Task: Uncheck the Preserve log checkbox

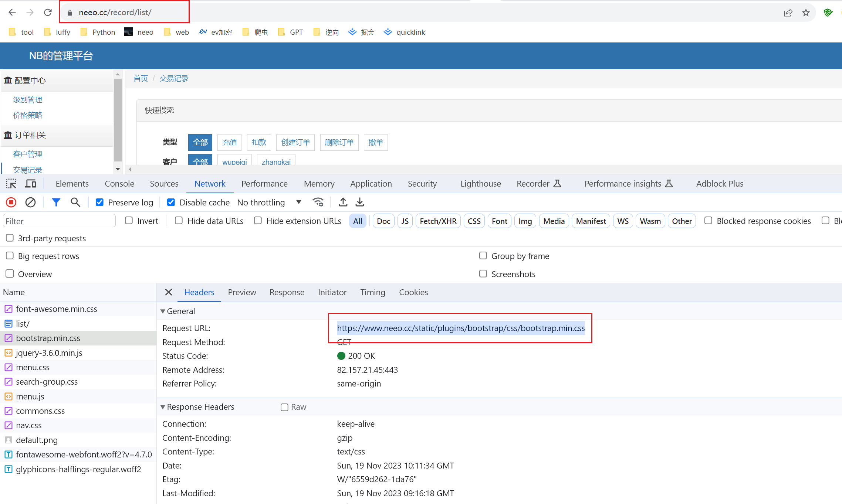Action: coord(99,202)
